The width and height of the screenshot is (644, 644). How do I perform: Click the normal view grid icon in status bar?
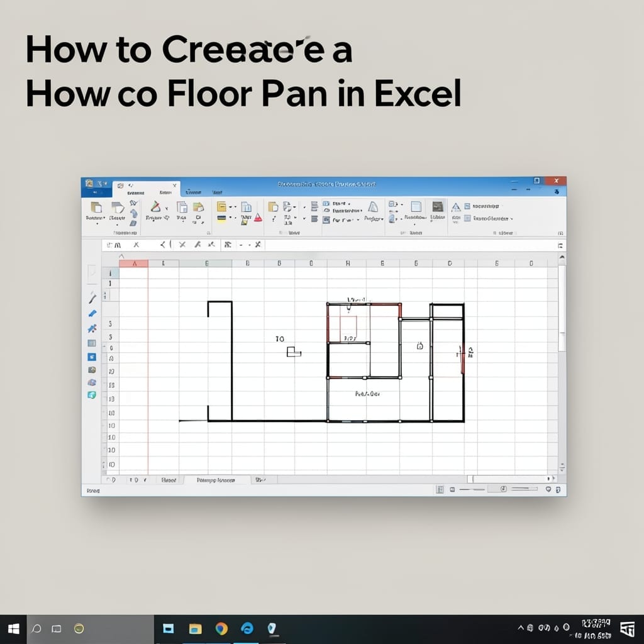pyautogui.click(x=440, y=489)
